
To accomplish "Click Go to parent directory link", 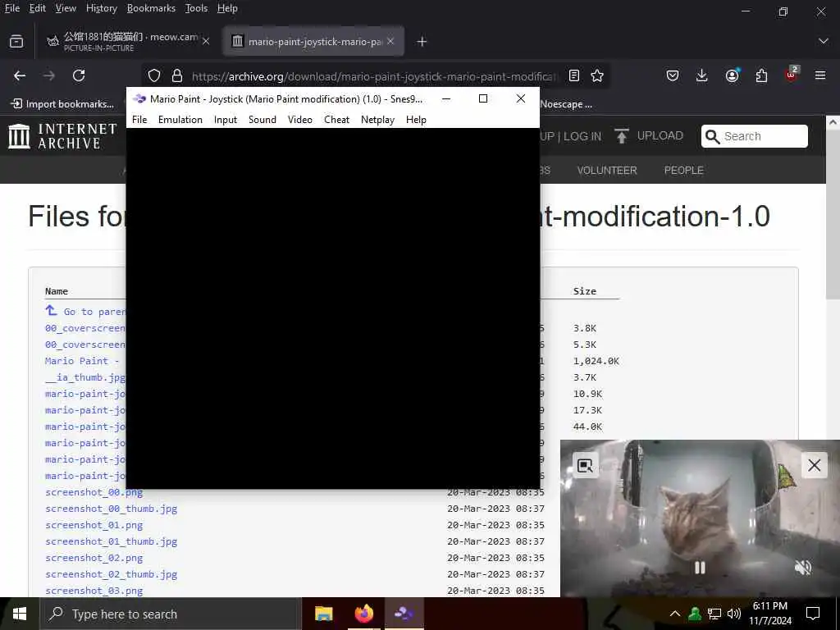I will [x=85, y=311].
